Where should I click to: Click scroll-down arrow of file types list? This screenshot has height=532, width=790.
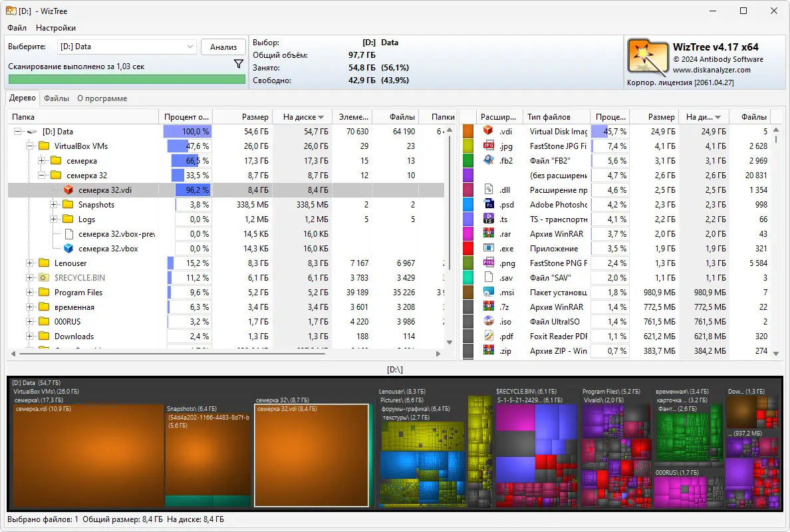pyautogui.click(x=776, y=353)
